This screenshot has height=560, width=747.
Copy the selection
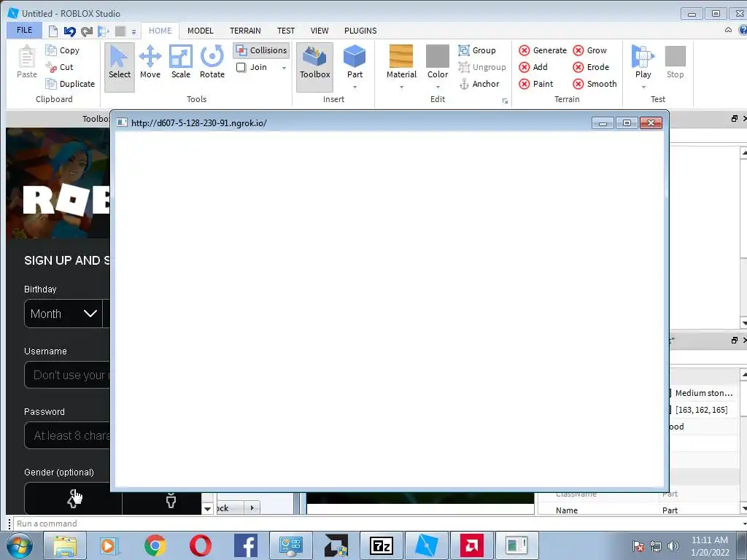click(63, 50)
